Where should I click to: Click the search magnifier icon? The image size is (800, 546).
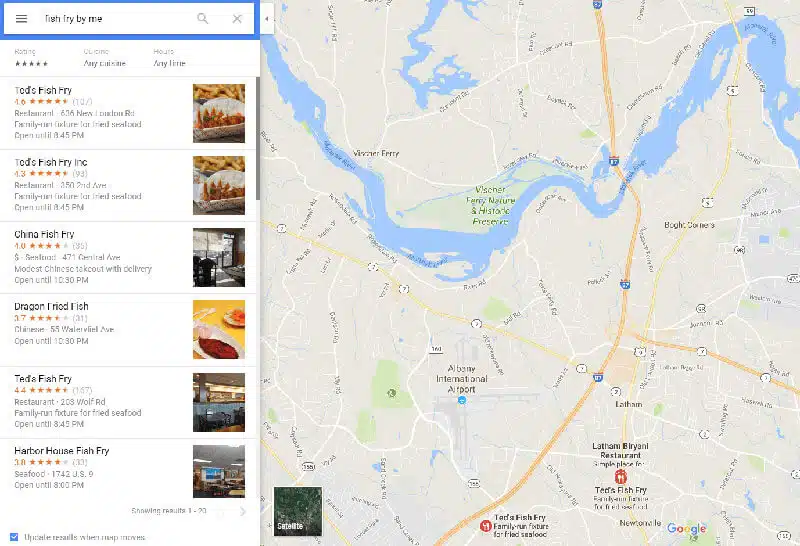(x=203, y=19)
